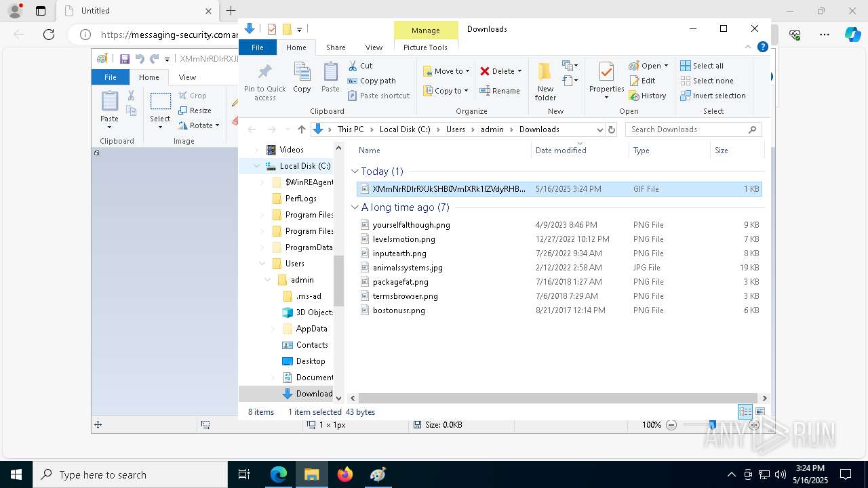868x488 pixels.
Task: Click Paint Save icon in title bar
Action: tap(124, 59)
